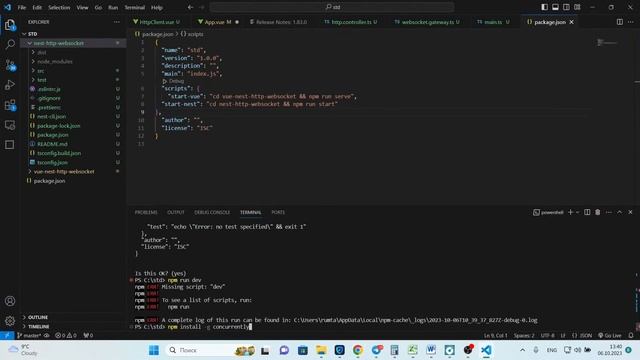Switch to the Debug Console tab
Image resolution: width=640 pixels, height=360 pixels.
[x=212, y=212]
